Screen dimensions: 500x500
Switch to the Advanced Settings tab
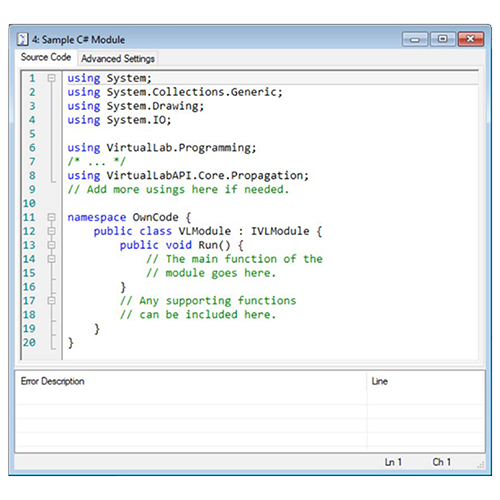click(x=118, y=59)
